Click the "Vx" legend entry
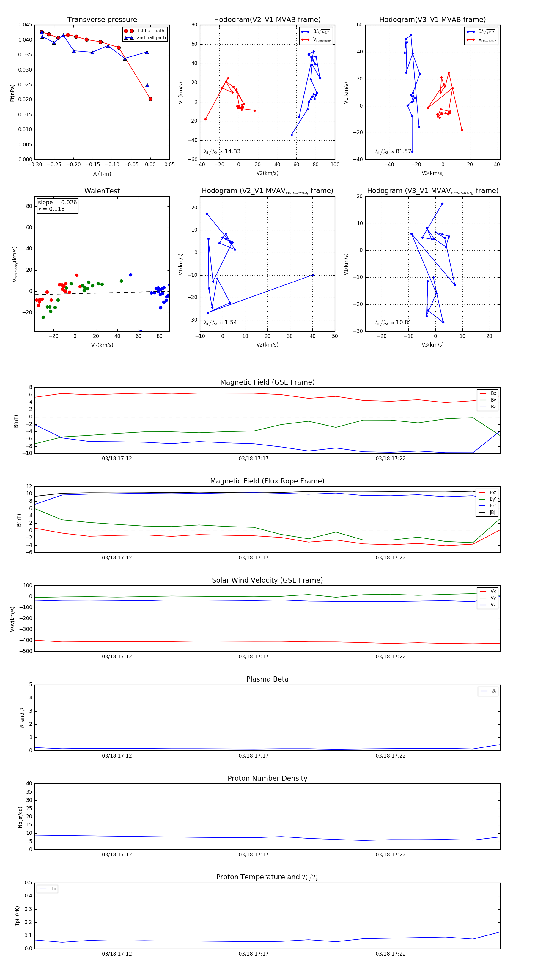 488,592
